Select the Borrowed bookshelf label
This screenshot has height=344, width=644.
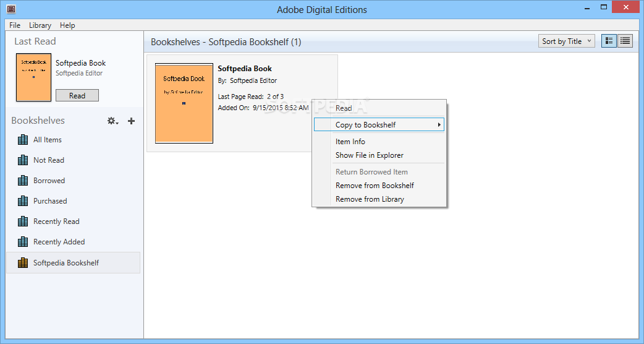point(49,181)
